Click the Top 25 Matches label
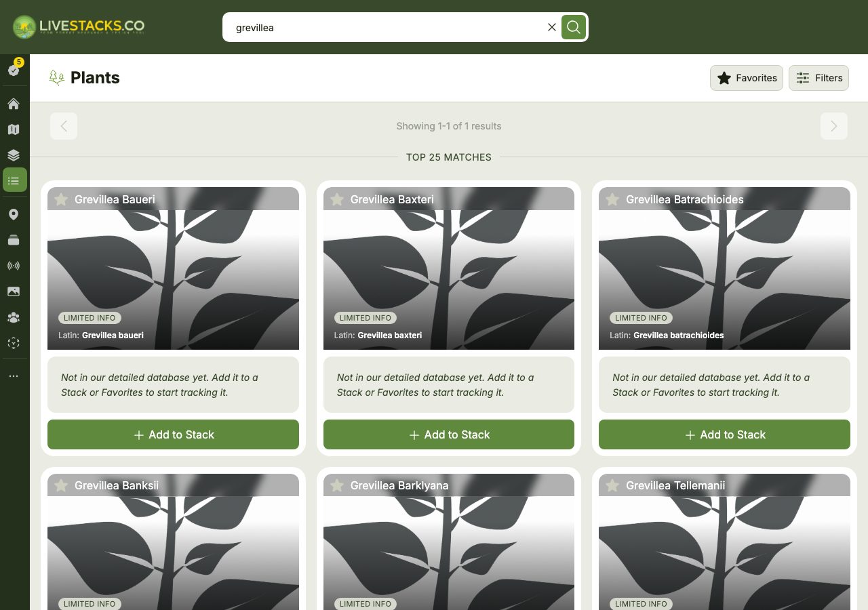868x610 pixels. pos(449,157)
